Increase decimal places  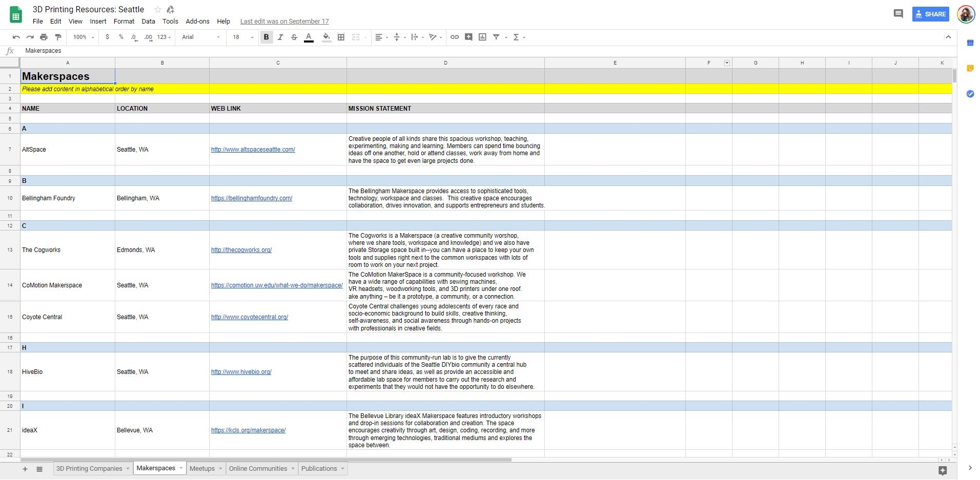coord(148,37)
